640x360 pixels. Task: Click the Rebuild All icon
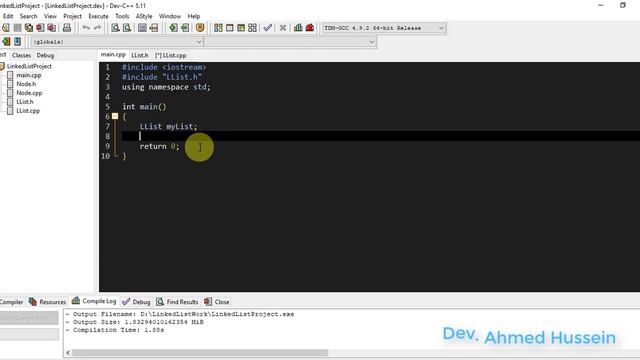click(x=253, y=28)
